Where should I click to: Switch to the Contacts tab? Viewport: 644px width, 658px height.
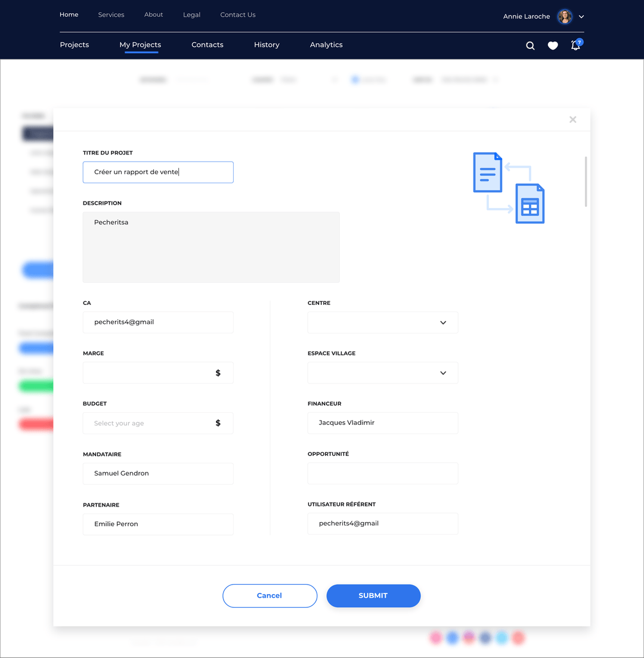(208, 45)
